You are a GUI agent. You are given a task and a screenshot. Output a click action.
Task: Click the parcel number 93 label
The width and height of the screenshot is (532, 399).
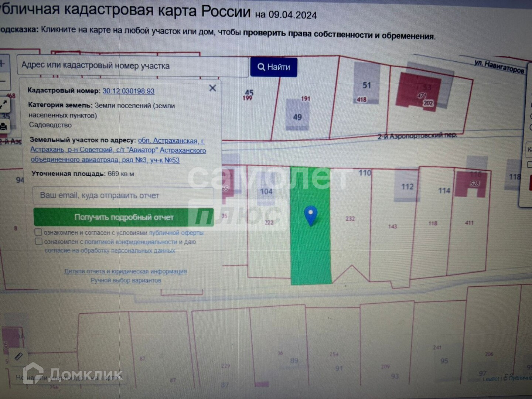(395, 376)
